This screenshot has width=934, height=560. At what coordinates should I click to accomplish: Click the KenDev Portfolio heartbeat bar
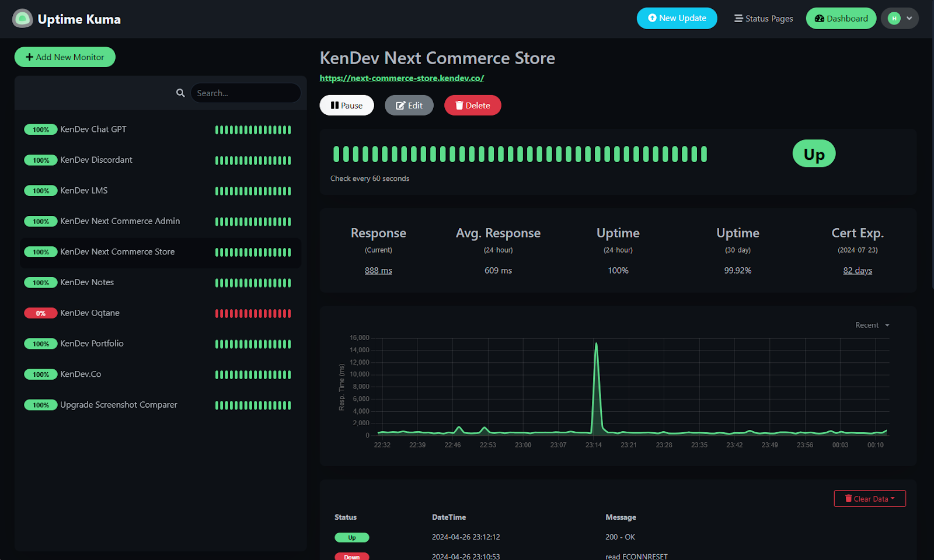(253, 344)
